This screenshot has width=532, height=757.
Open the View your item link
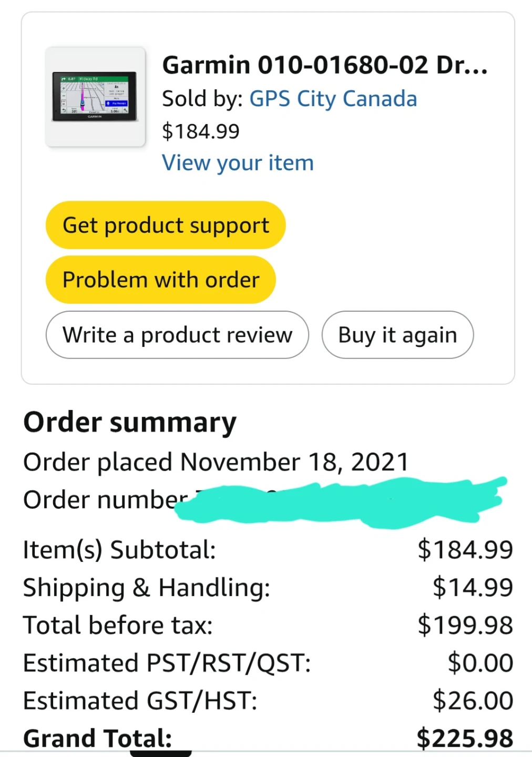point(238,163)
